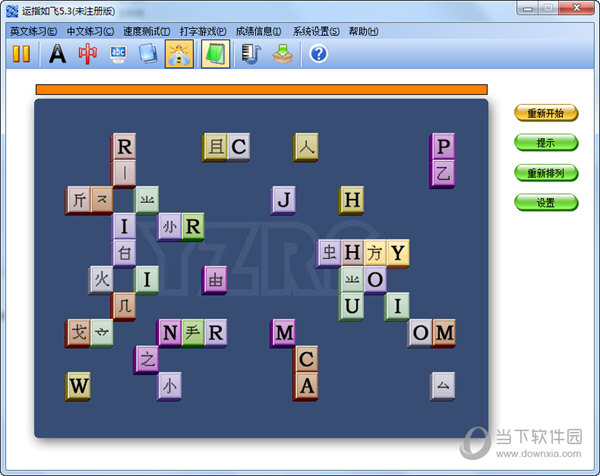600x476 pixels.
Task: Select the O tile beside the brown M
Action: click(420, 333)
